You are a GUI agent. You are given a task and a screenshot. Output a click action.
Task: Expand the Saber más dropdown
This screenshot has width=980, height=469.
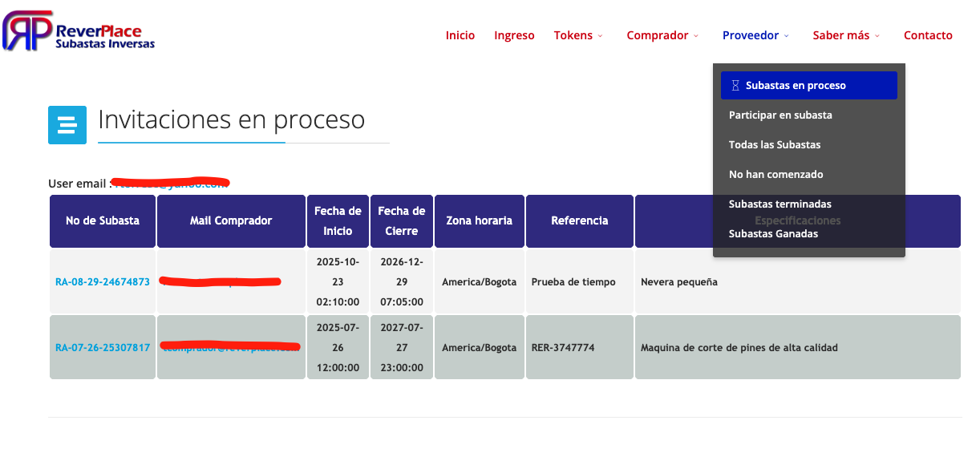tap(846, 35)
